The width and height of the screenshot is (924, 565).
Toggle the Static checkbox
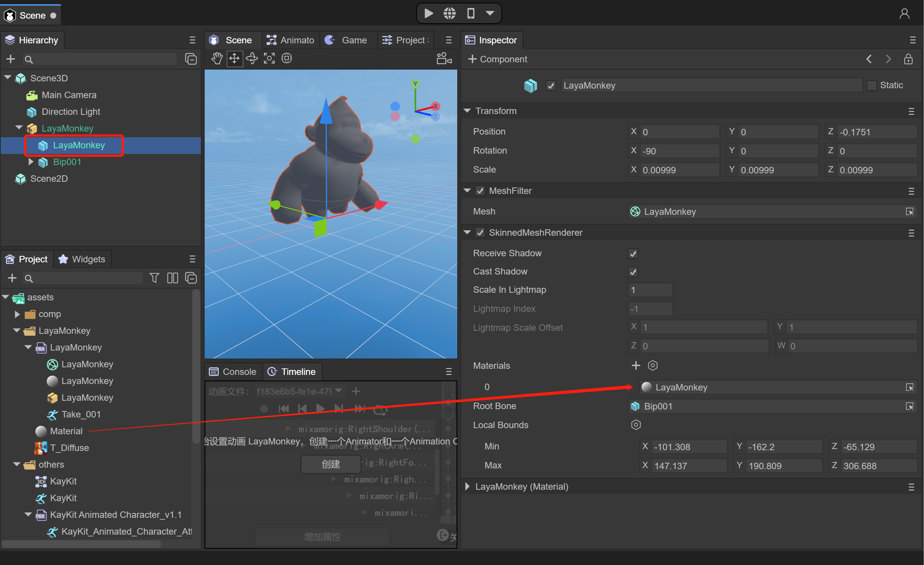tap(872, 86)
